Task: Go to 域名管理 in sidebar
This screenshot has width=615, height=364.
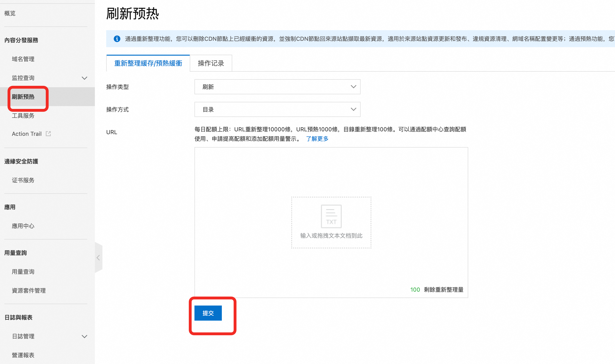Action: [x=23, y=59]
